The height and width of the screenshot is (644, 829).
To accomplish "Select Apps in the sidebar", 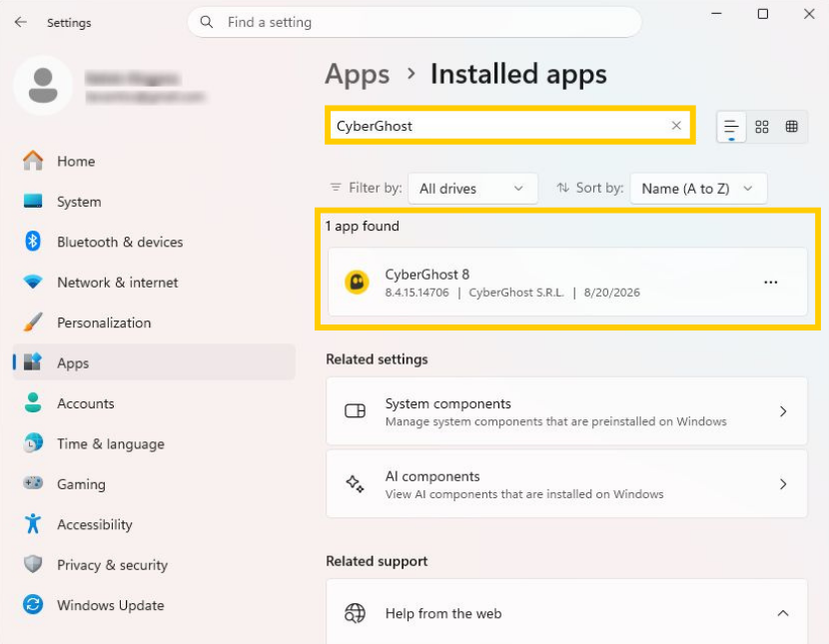I will (154, 363).
